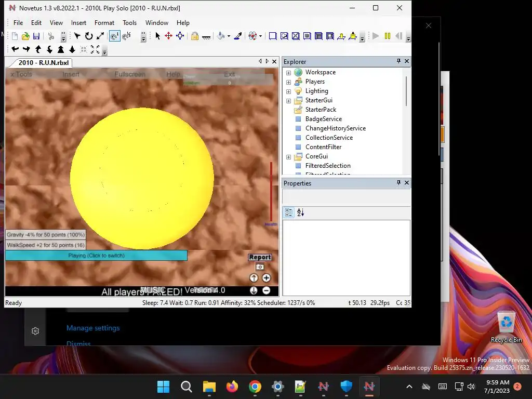Click the camera pan left arrow
Screen dimensions: 532x399
[x=15, y=49]
